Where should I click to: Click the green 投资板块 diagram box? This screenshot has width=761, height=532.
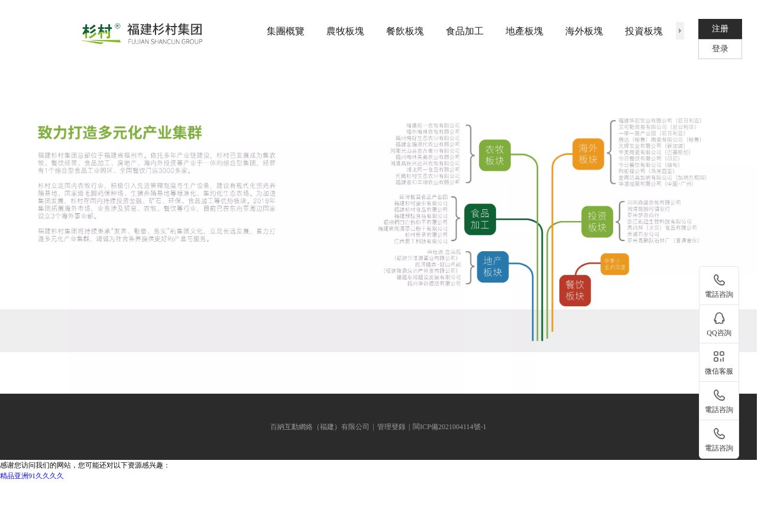click(x=597, y=222)
